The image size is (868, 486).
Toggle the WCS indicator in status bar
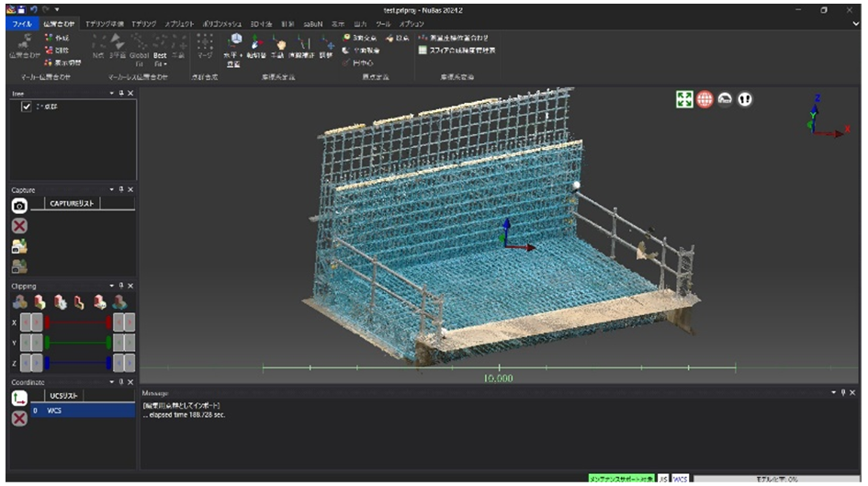(x=680, y=479)
